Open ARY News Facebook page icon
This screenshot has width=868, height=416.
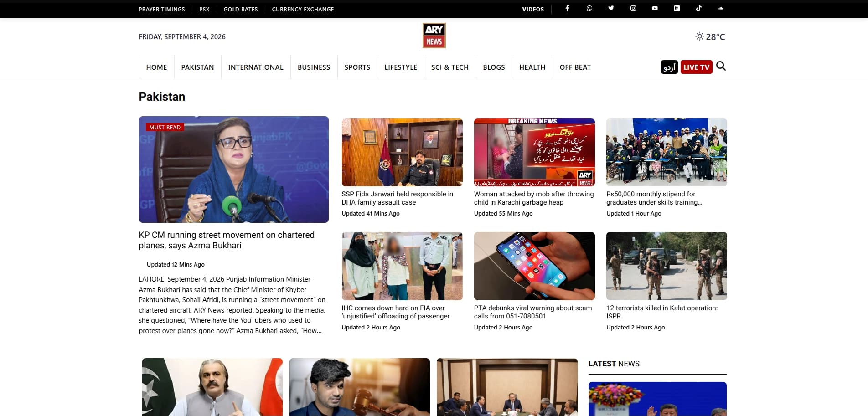click(x=567, y=9)
